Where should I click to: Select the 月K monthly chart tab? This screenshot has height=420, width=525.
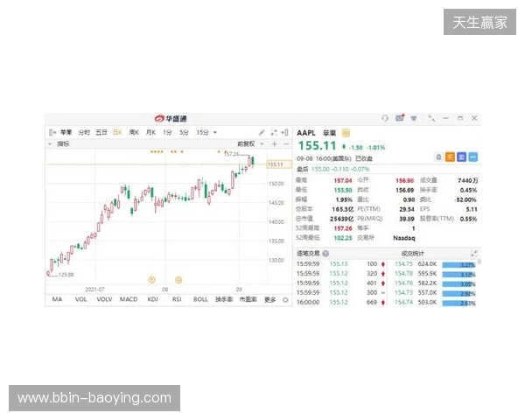click(150, 132)
